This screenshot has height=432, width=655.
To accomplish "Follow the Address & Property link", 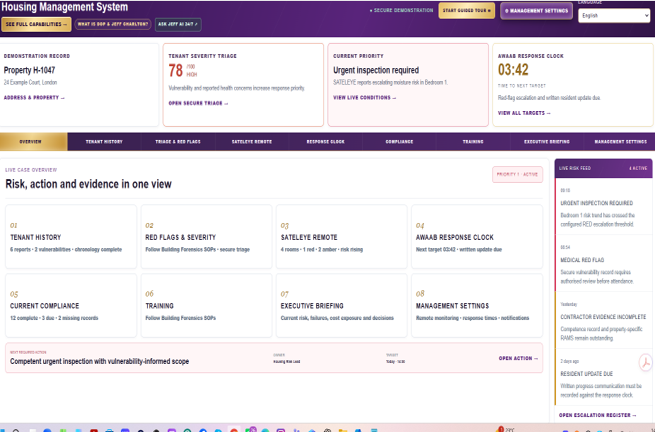I will click(x=34, y=98).
